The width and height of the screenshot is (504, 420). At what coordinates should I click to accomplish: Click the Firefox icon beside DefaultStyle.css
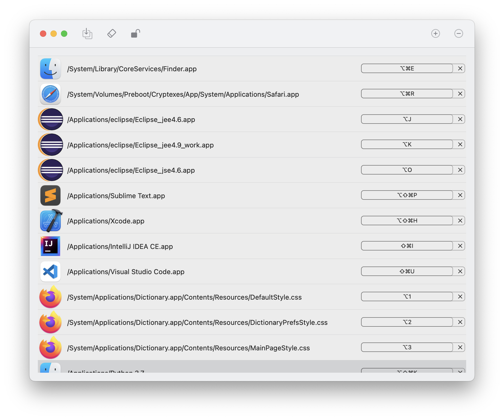50,297
